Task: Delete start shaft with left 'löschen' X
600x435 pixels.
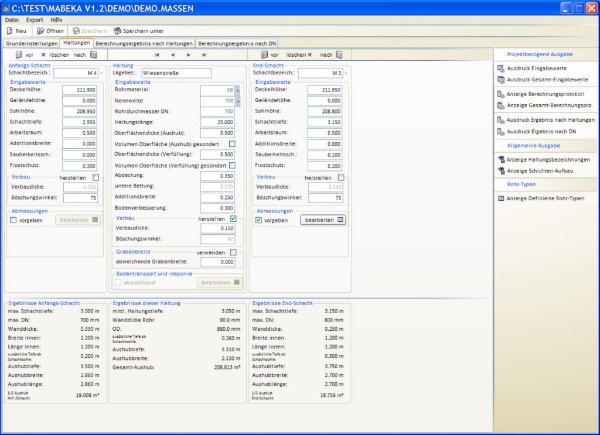Action: (x=43, y=55)
